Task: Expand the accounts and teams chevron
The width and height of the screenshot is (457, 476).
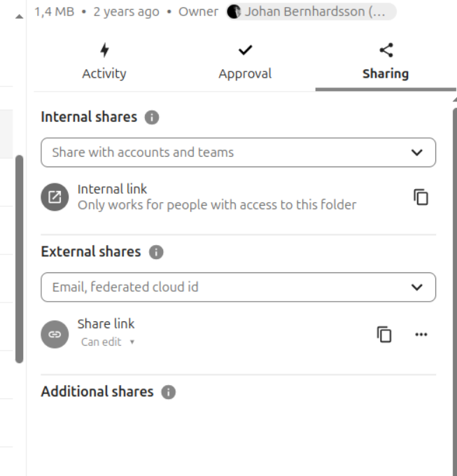Action: pyautogui.click(x=417, y=153)
